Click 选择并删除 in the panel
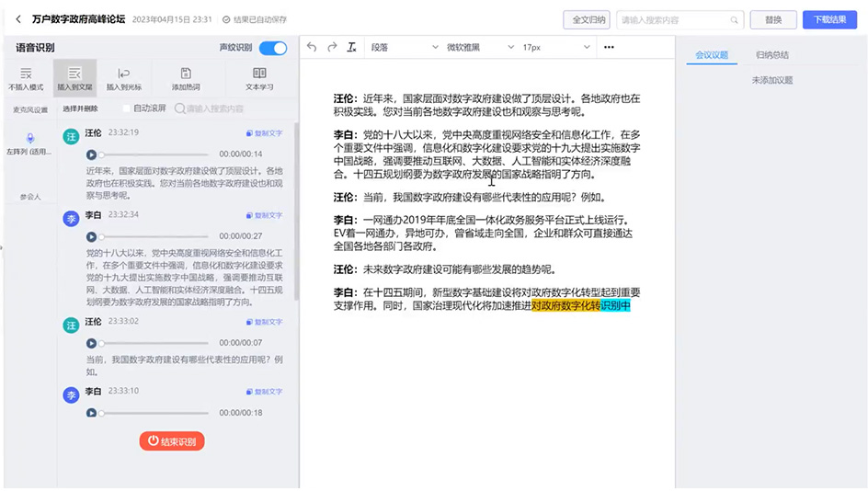The width and height of the screenshot is (868, 491). click(80, 108)
